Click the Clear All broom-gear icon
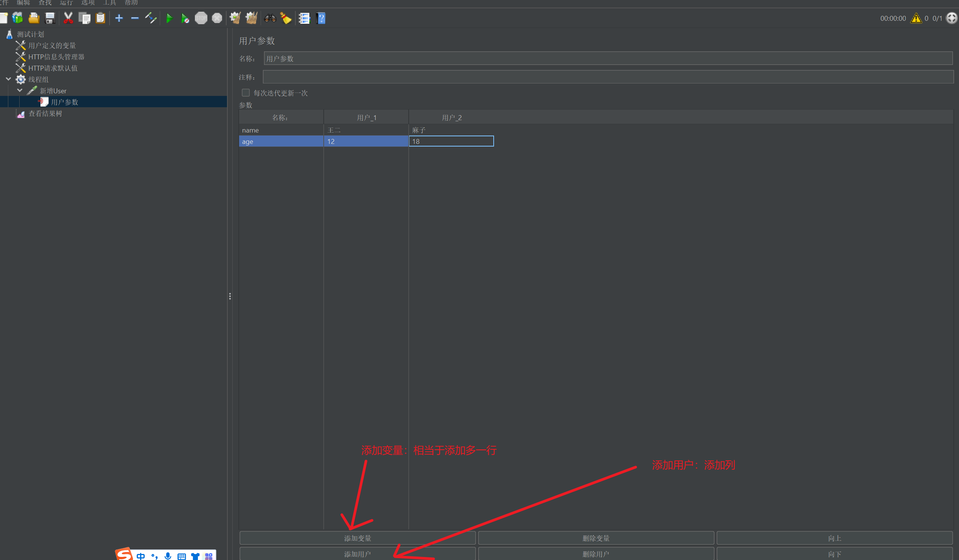The image size is (959, 560). pyautogui.click(x=251, y=18)
